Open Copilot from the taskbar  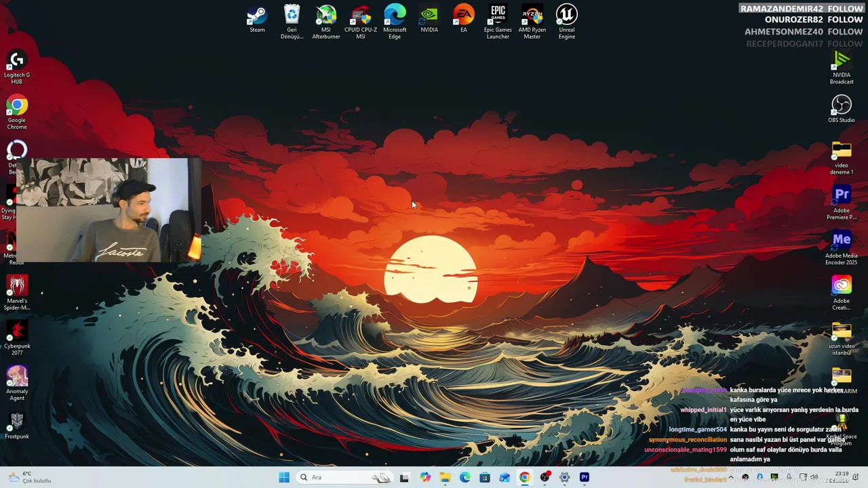(425, 477)
